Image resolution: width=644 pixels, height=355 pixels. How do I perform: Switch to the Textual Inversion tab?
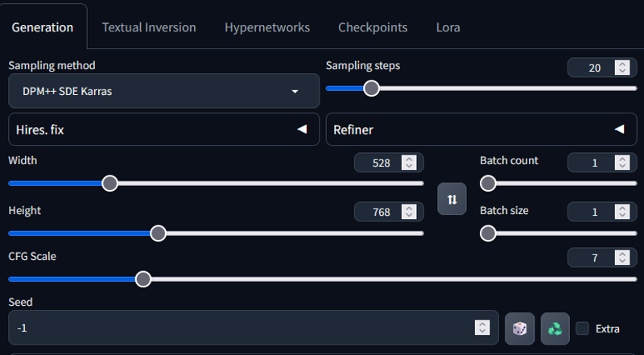pyautogui.click(x=149, y=27)
